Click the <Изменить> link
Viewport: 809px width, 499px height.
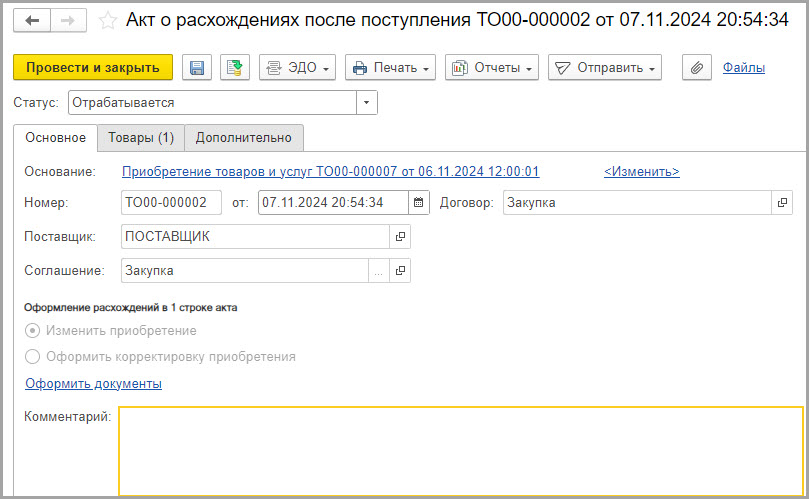coord(642,171)
